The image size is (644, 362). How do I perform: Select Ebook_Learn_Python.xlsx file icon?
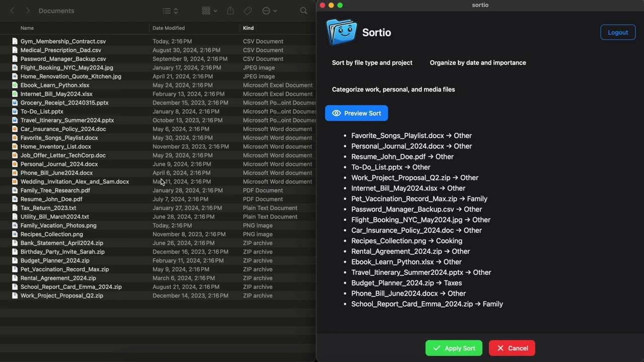(x=15, y=85)
